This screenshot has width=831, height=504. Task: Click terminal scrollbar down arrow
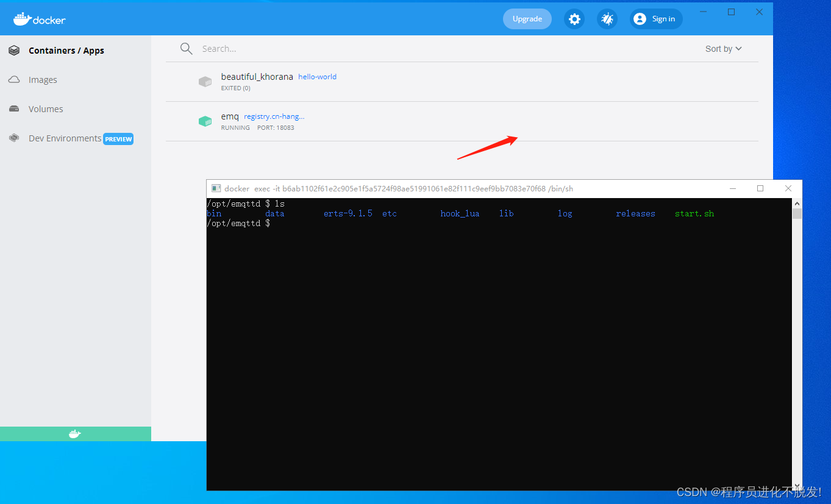(797, 485)
